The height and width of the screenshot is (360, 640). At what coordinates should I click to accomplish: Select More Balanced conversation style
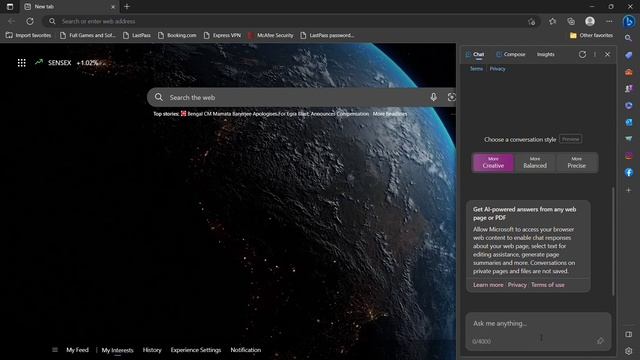535,162
